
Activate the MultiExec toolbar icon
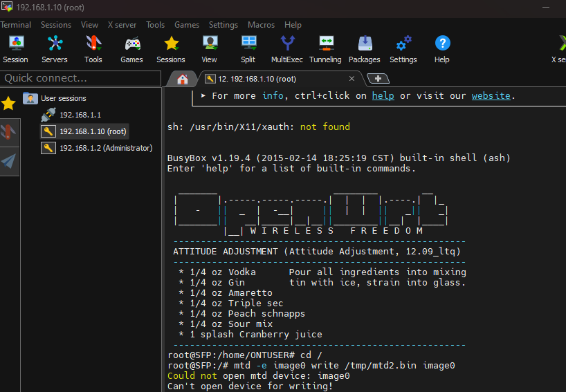tap(287, 49)
